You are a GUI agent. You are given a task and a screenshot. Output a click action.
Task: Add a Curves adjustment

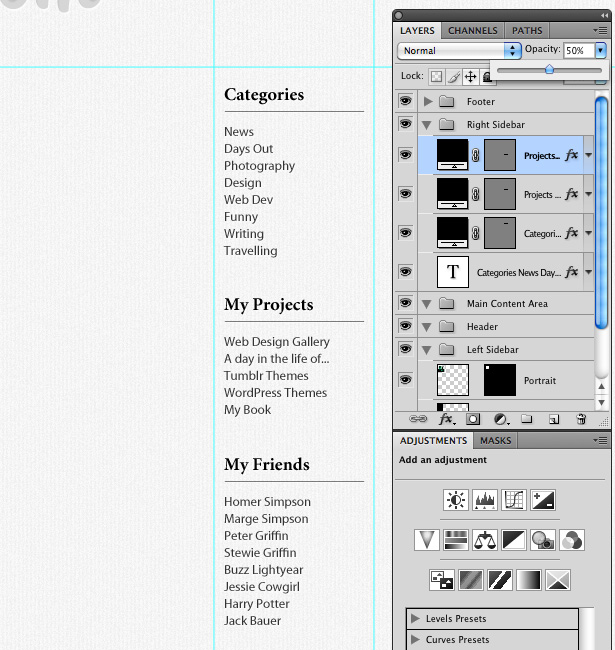[513, 500]
